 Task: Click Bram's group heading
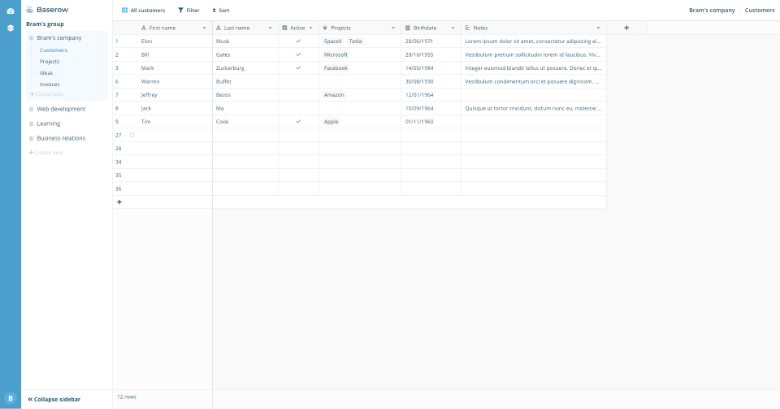coord(45,24)
